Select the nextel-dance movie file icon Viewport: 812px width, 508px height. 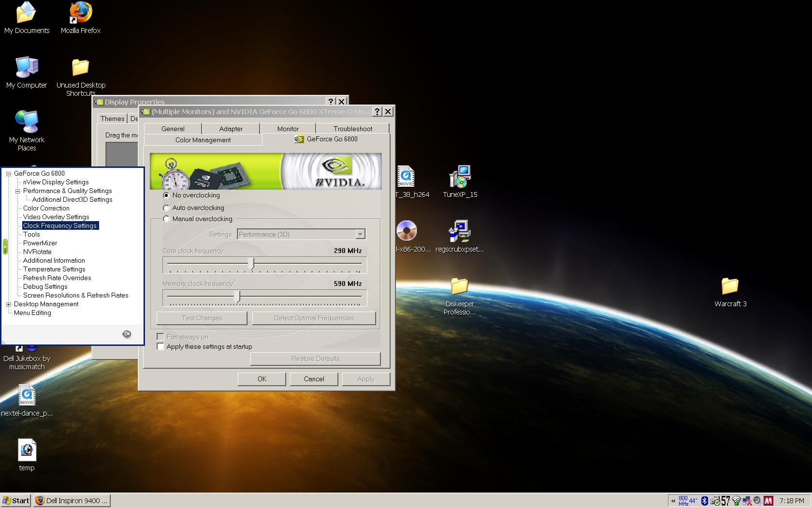(27, 401)
